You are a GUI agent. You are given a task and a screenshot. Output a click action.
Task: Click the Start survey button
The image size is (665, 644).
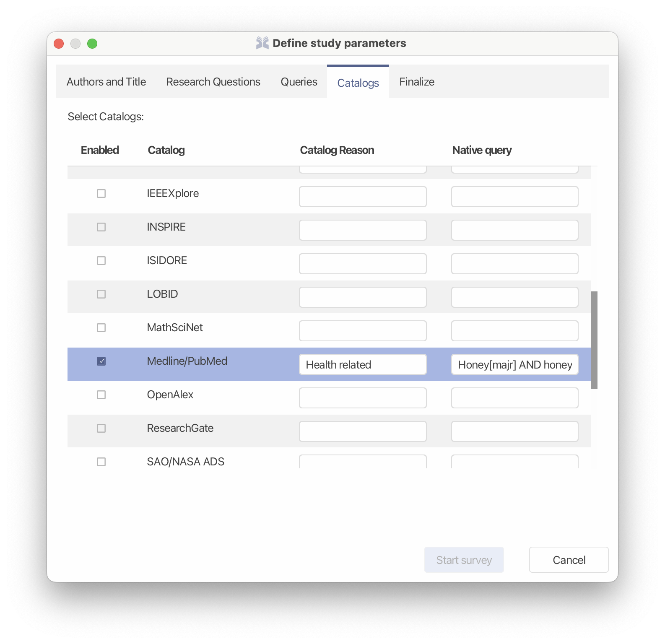(x=464, y=560)
